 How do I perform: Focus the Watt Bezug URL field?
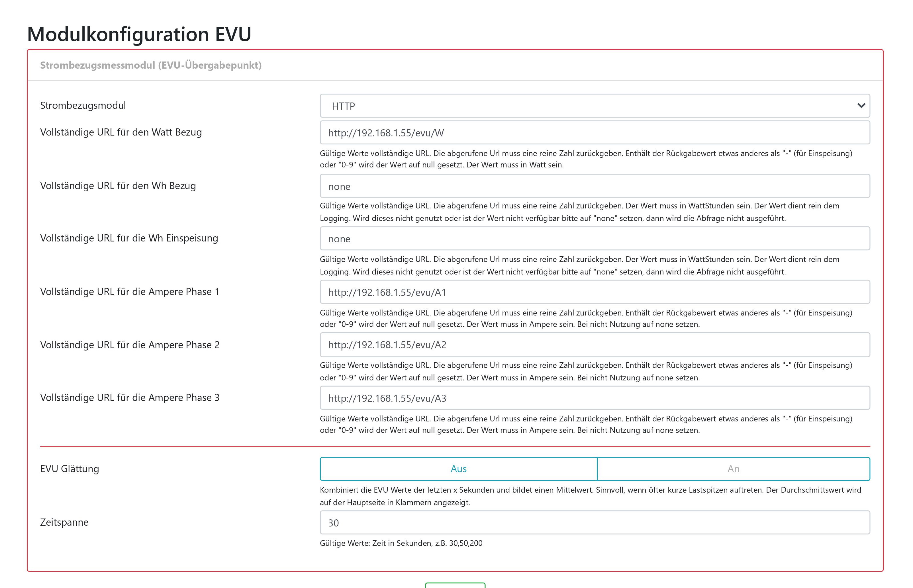tap(595, 133)
